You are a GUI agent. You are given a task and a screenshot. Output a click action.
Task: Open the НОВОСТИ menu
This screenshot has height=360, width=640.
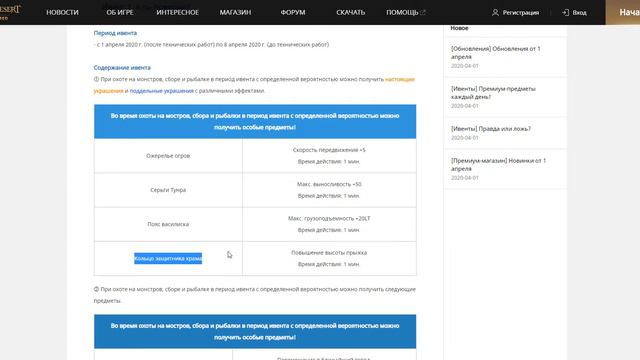[62, 13]
